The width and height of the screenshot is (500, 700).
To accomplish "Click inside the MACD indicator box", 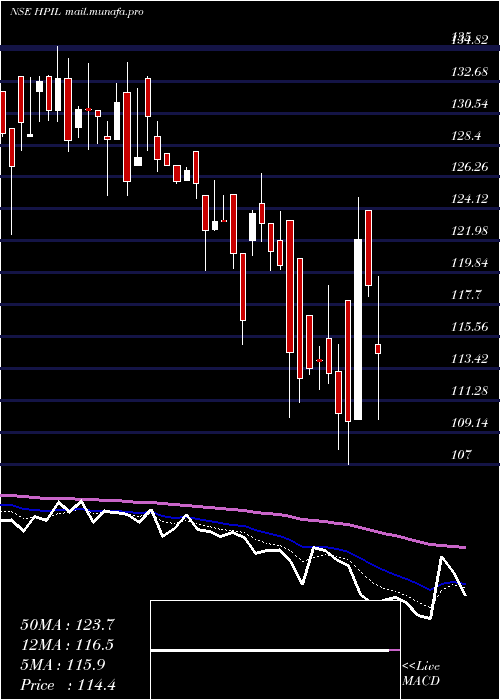I will tap(275, 650).
